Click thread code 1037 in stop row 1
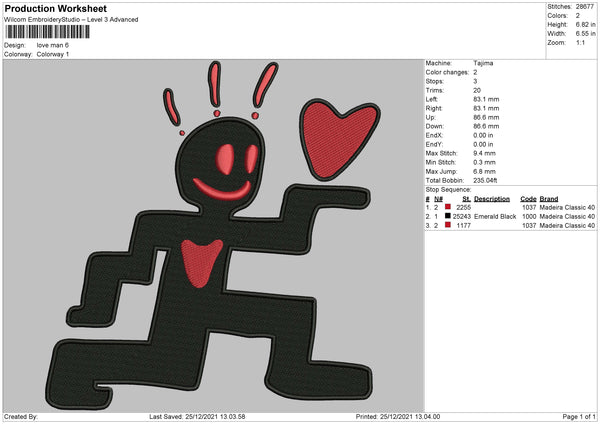Screen dimensions: 600x424 529,207
